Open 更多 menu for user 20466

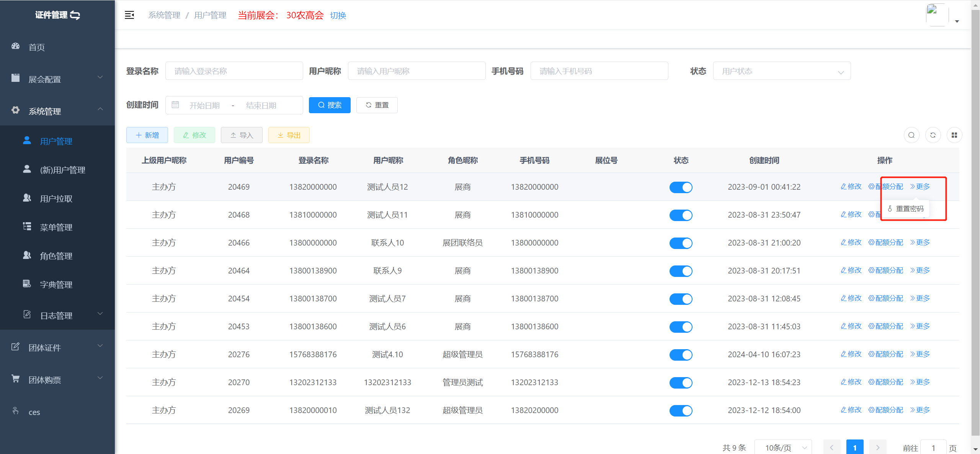tap(920, 242)
